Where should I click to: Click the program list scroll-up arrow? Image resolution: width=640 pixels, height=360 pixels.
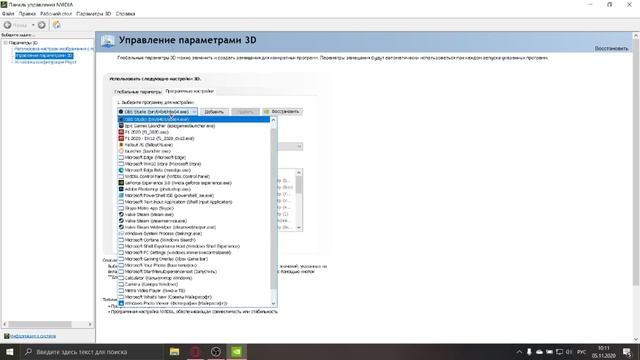pos(273,120)
